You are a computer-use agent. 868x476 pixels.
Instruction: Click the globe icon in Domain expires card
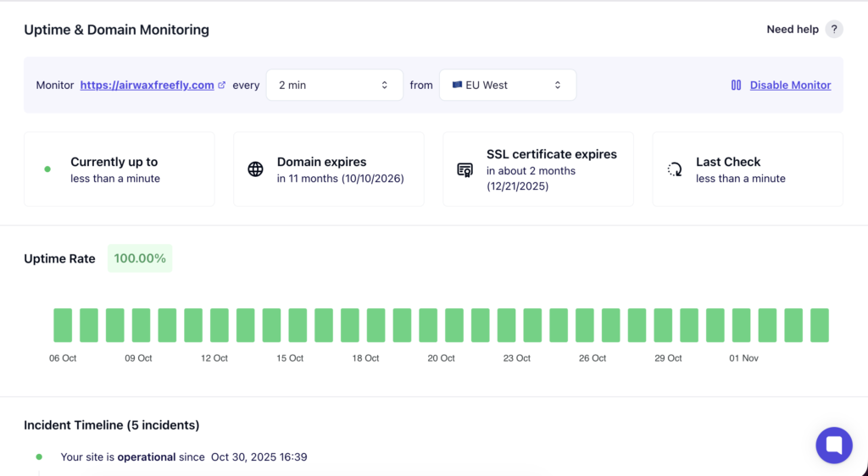click(255, 169)
